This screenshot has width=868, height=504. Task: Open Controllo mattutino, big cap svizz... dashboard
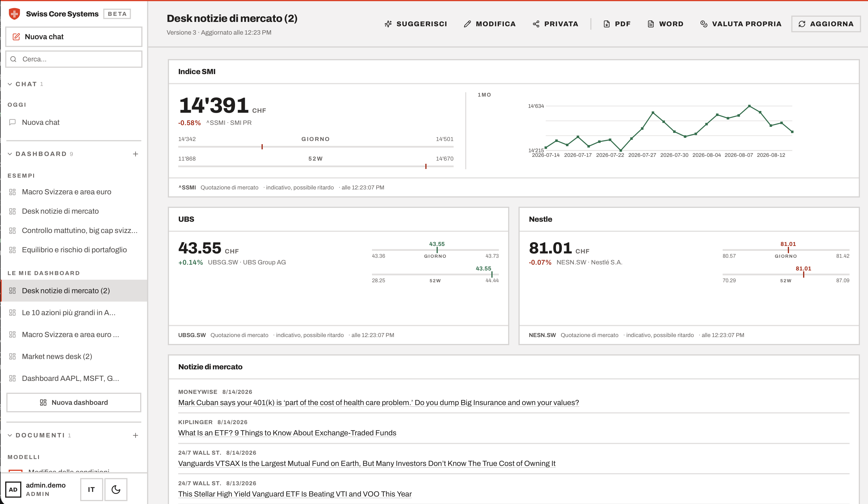tap(74, 230)
